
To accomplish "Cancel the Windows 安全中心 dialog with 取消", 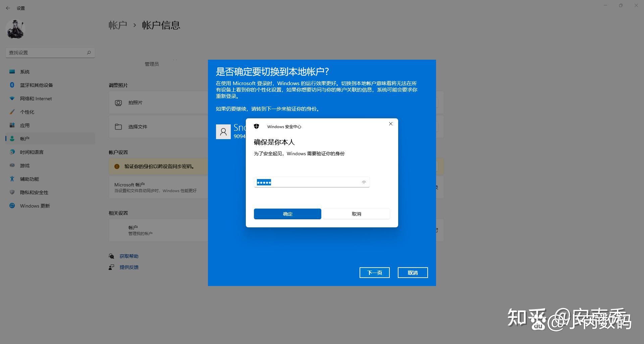I will click(x=356, y=214).
